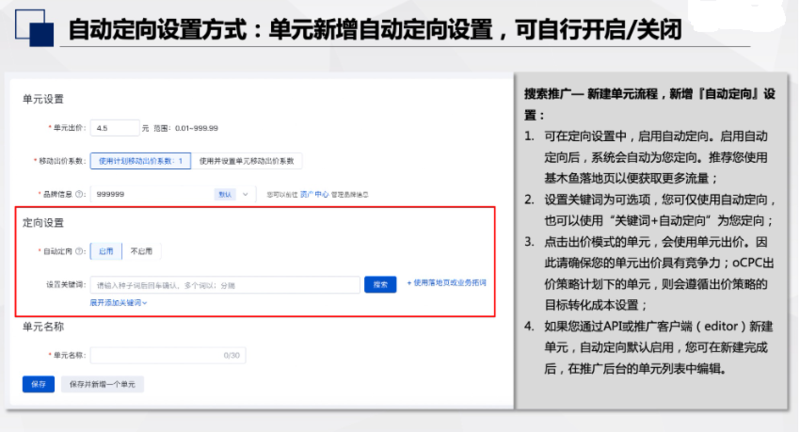Click 保存并新增一个单元 button
Screen dimensions: 800x432
[x=103, y=384]
